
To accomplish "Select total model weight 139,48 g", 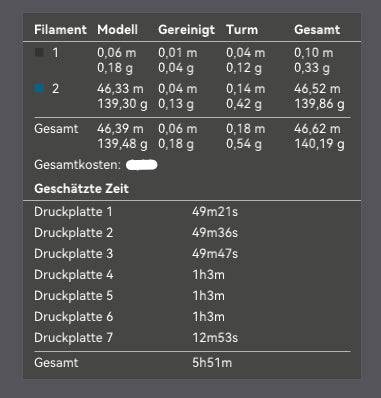I will tap(122, 144).
